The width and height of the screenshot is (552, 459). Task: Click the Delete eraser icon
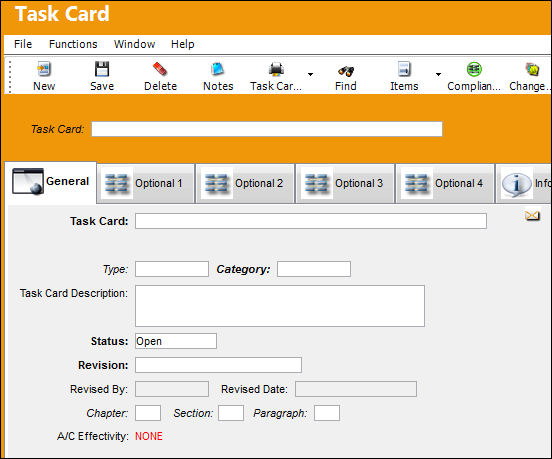click(x=160, y=69)
